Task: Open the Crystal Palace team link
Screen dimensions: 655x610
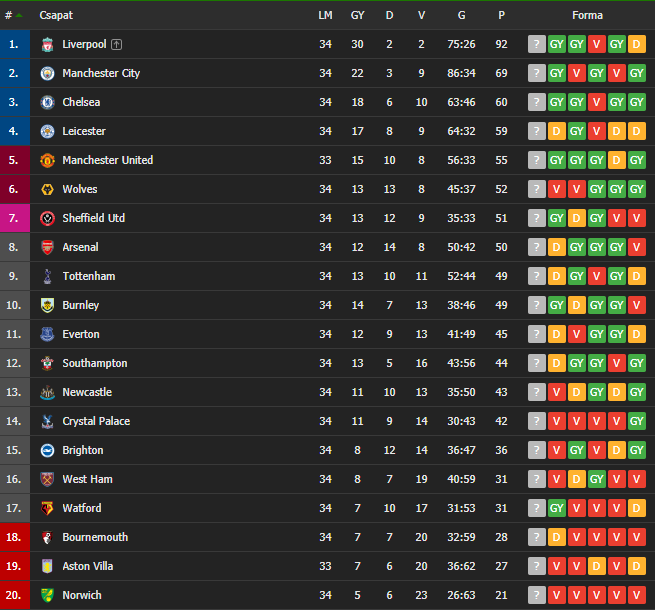Action: coord(96,421)
